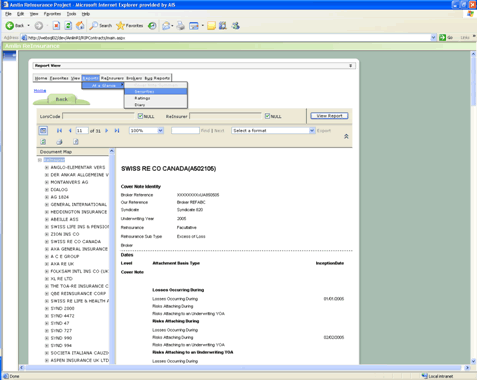Collapse the Report View panel header

click(350, 66)
